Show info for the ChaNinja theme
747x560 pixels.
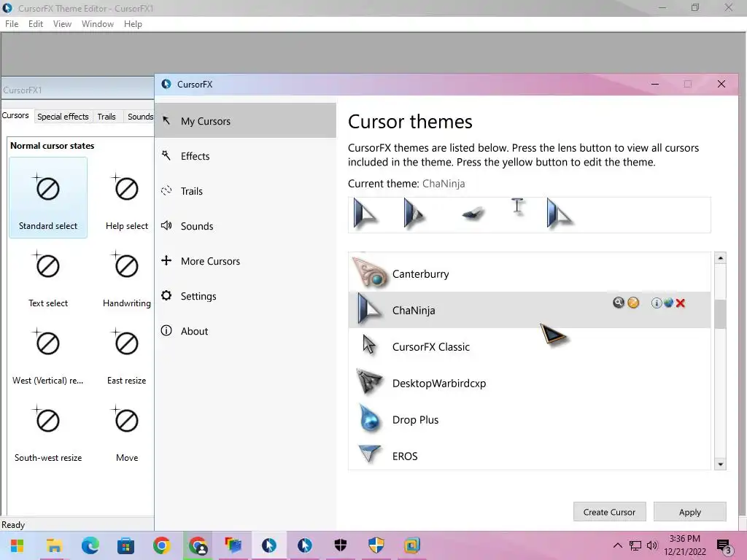click(x=656, y=303)
